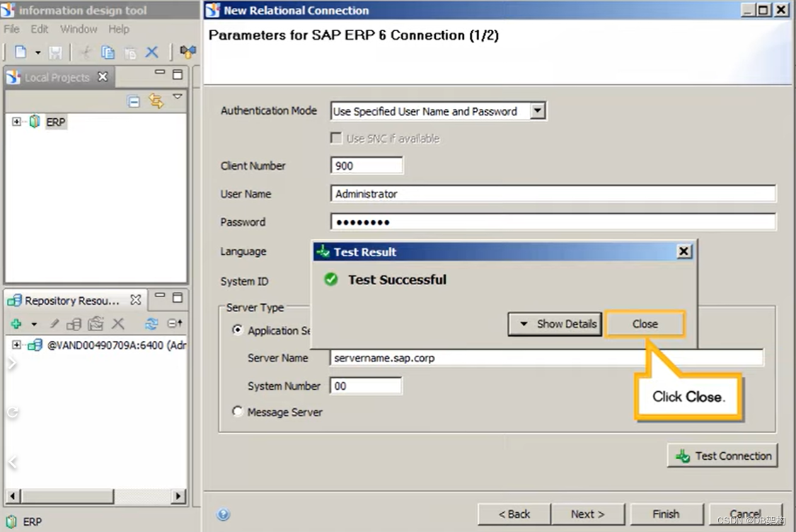Open the Authentication Mode dropdown
This screenshot has height=532, width=796.
click(538, 111)
